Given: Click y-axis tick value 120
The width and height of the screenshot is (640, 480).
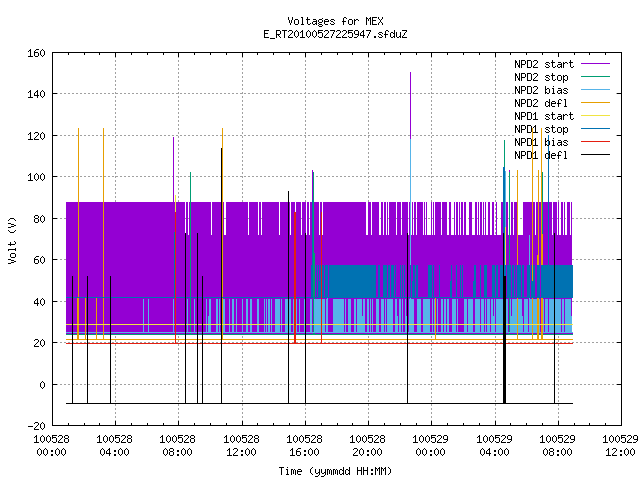Looking at the screenshot, I should pos(36,136).
